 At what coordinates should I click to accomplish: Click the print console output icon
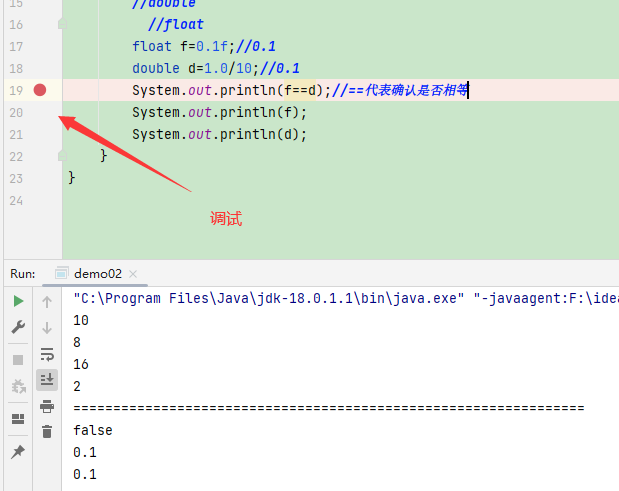47,406
